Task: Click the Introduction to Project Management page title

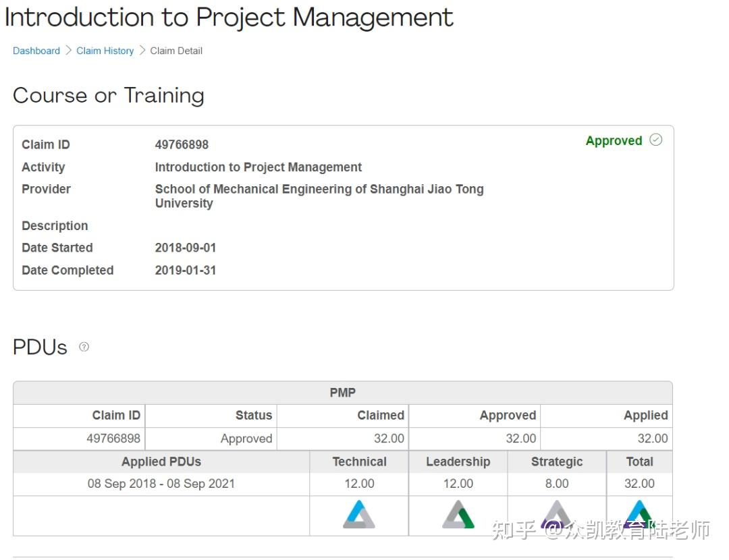Action: (229, 18)
